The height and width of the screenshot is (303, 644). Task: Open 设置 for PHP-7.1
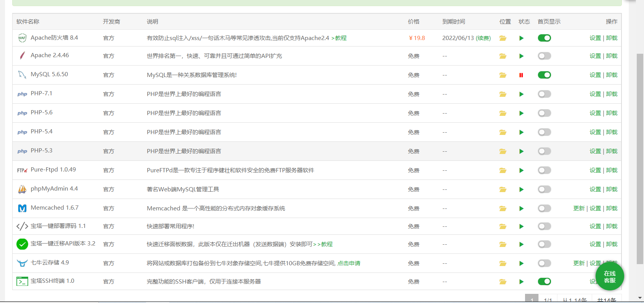point(595,94)
